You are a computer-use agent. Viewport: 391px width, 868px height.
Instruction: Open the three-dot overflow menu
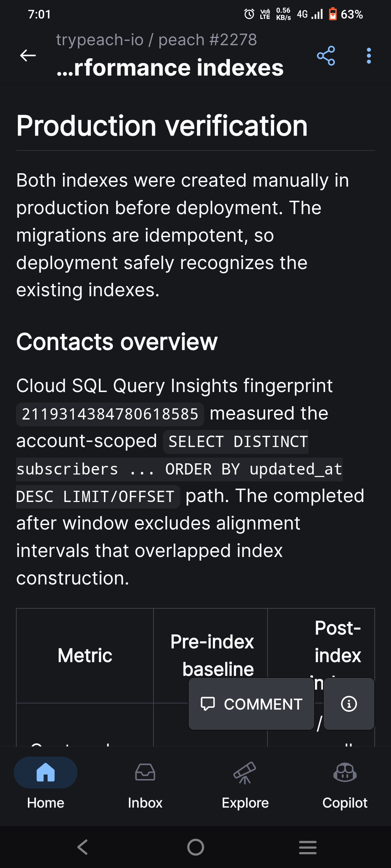click(x=369, y=56)
